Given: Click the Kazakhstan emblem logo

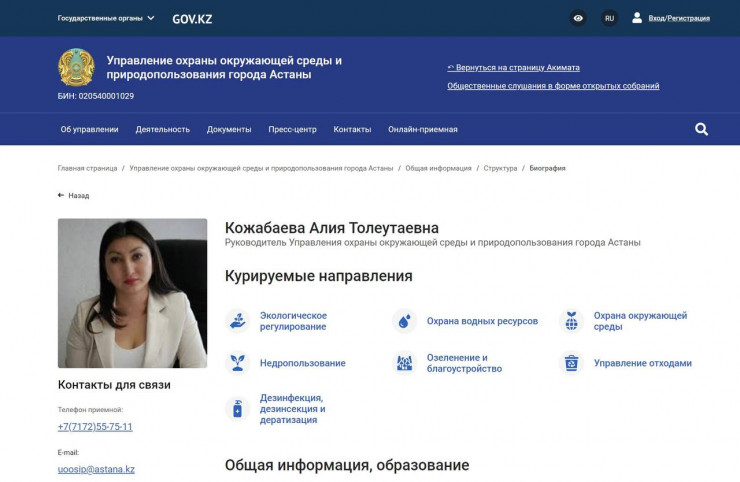Looking at the screenshot, I should tap(76, 68).
